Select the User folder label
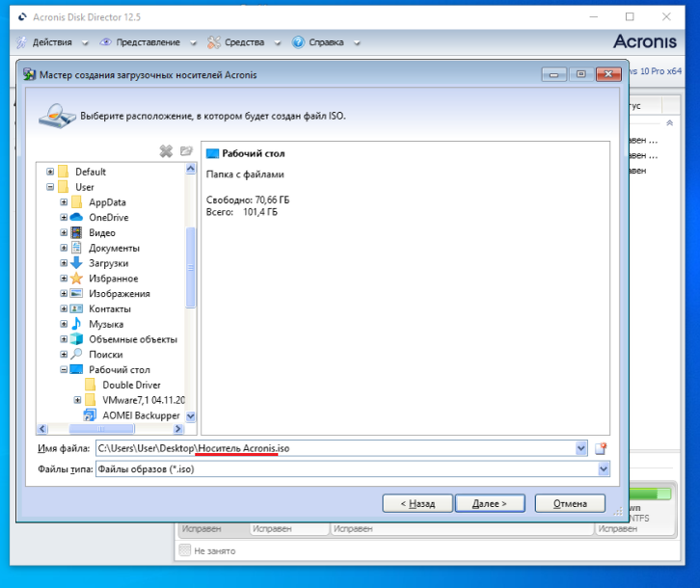 click(x=85, y=187)
